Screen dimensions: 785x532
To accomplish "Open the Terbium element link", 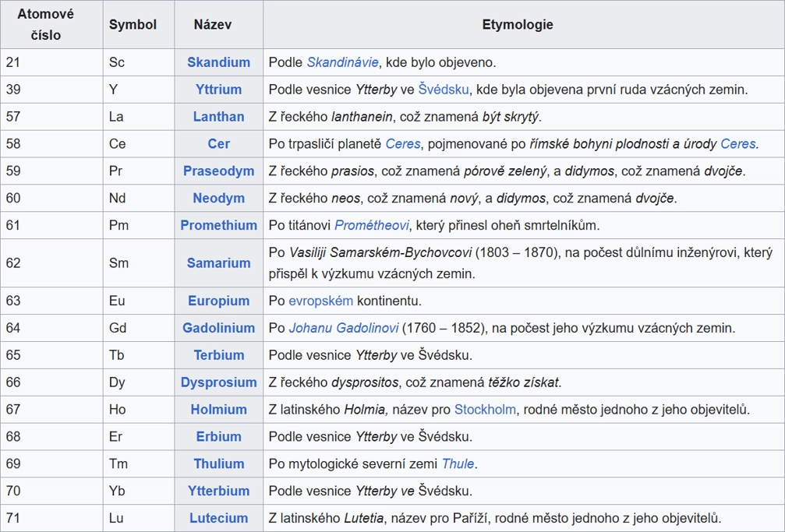I will (x=218, y=355).
